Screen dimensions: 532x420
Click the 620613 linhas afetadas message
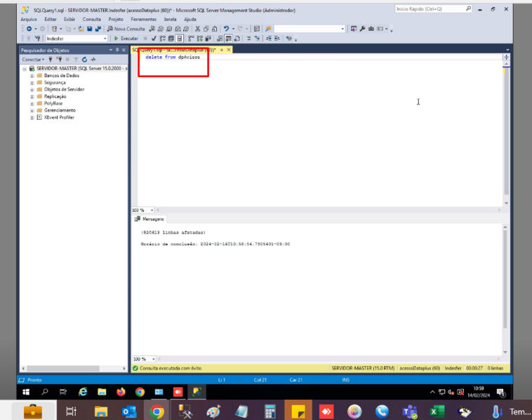[x=173, y=233]
